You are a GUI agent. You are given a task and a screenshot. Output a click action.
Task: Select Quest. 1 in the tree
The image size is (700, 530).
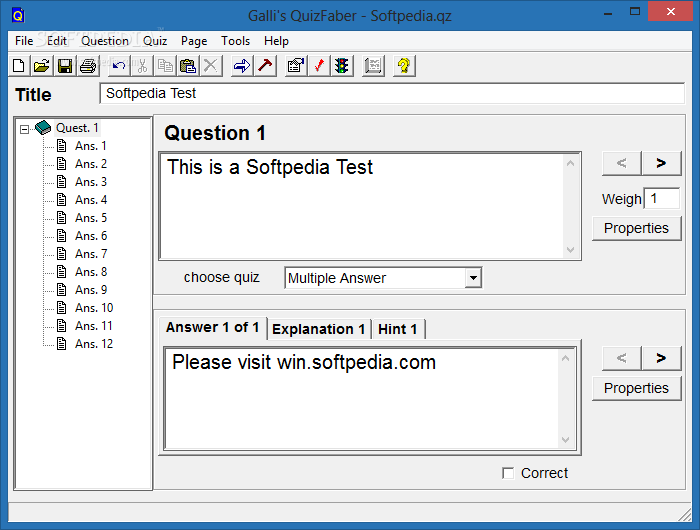click(77, 128)
